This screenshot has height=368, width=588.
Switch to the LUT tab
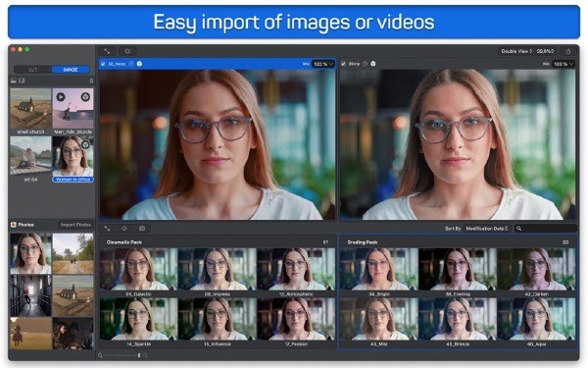tap(33, 70)
